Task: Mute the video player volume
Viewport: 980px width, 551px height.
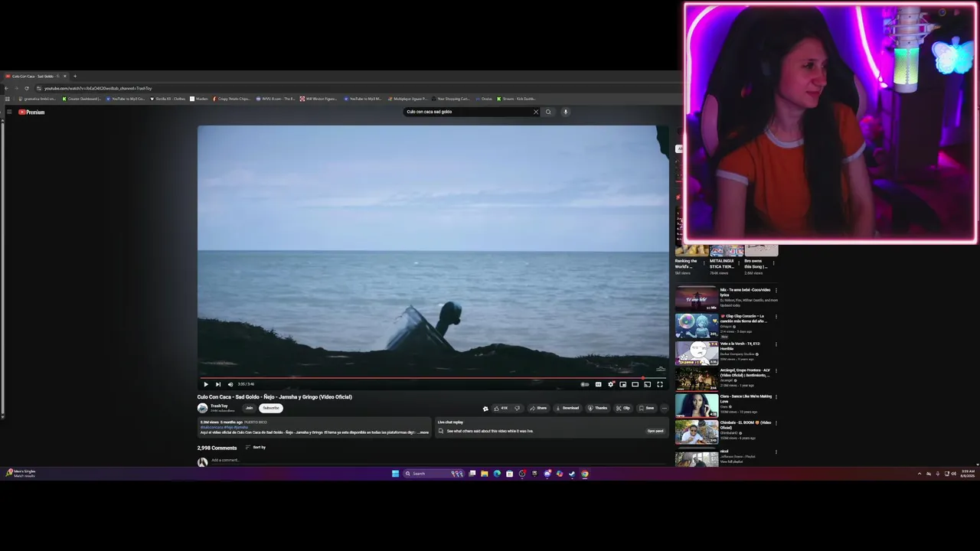Action: pyautogui.click(x=230, y=384)
